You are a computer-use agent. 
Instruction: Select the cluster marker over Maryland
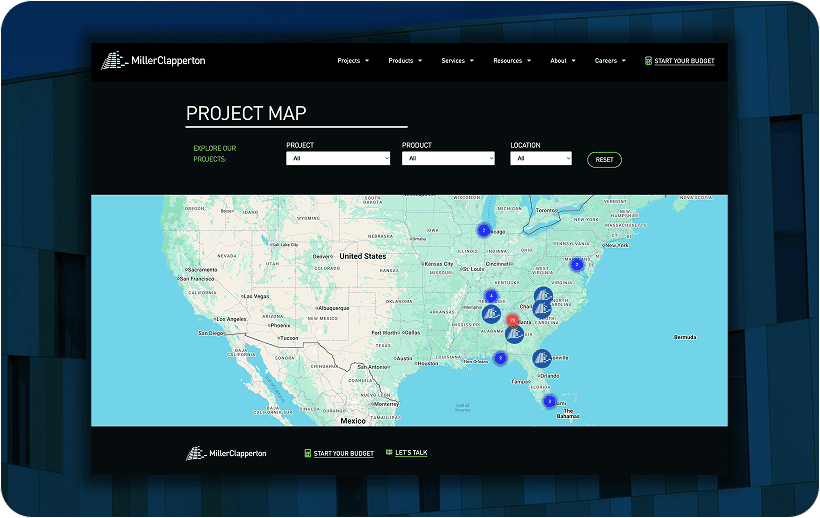577,264
